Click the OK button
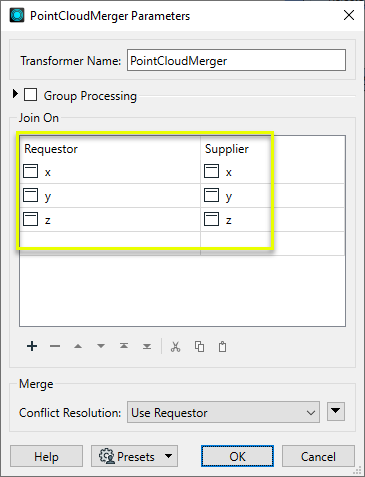This screenshot has height=477, width=365. (x=237, y=456)
